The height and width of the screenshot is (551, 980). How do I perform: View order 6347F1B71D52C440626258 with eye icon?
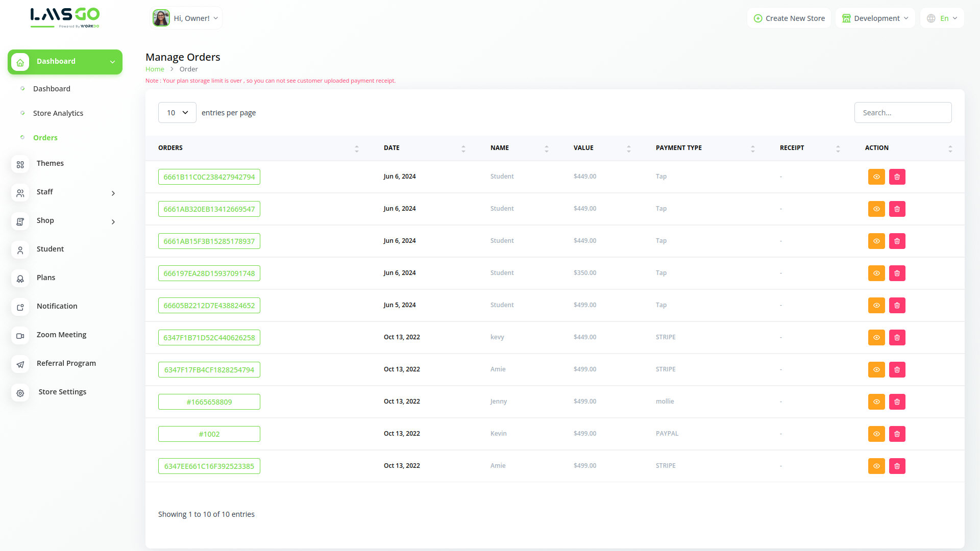[876, 337]
